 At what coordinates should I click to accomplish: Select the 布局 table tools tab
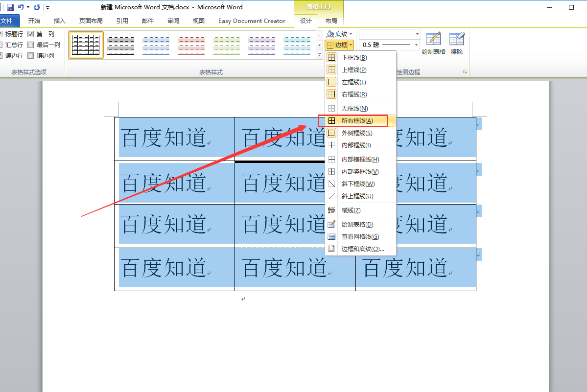click(331, 21)
